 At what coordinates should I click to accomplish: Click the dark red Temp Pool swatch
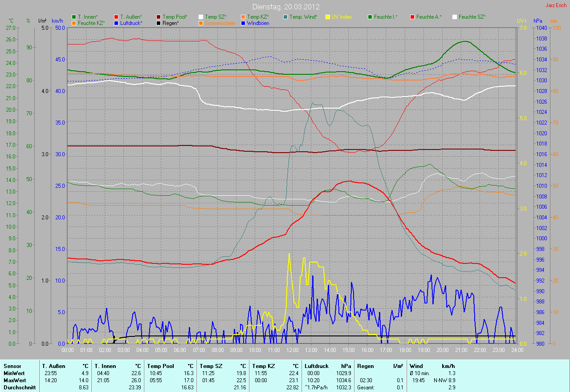[x=159, y=17]
